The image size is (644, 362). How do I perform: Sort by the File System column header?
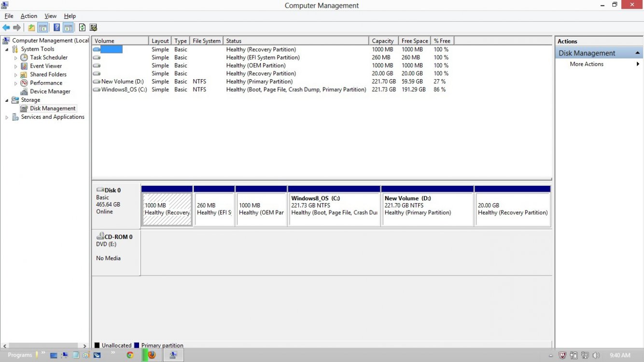click(206, 41)
